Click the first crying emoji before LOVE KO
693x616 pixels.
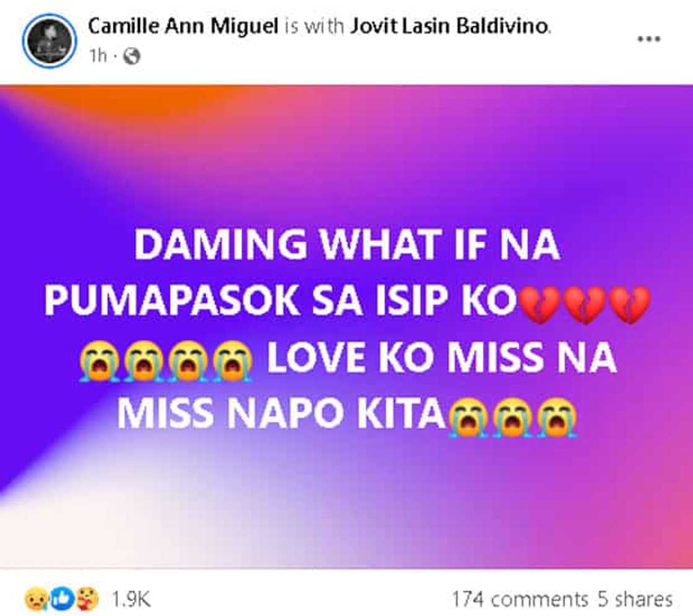(100, 360)
